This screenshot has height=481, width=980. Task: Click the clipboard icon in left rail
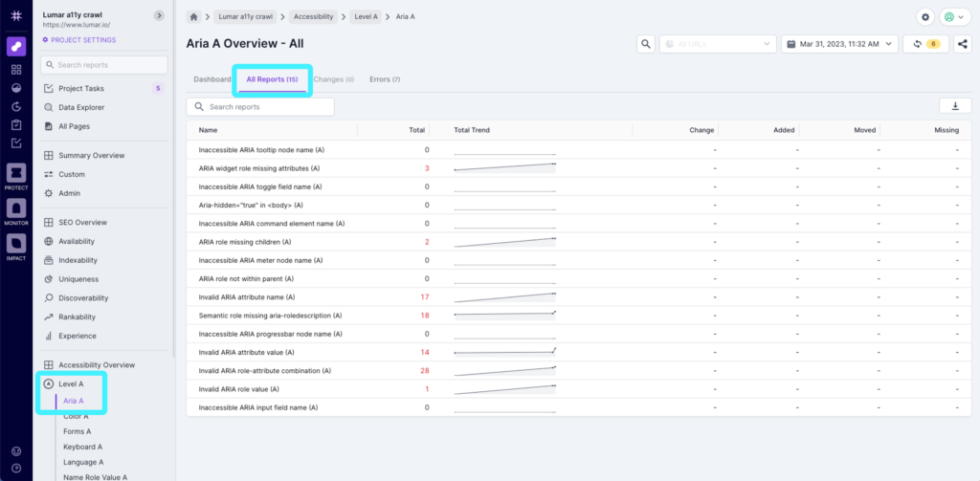coord(16,125)
